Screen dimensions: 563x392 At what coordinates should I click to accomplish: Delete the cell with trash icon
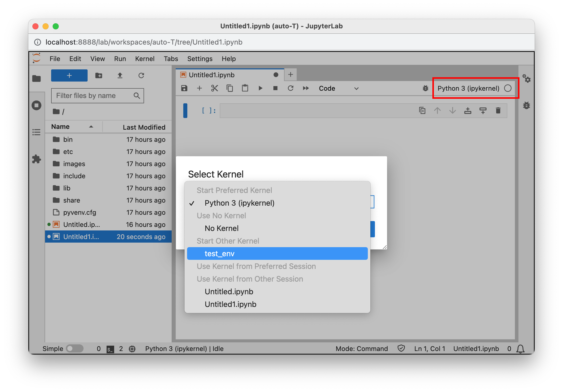(x=498, y=110)
